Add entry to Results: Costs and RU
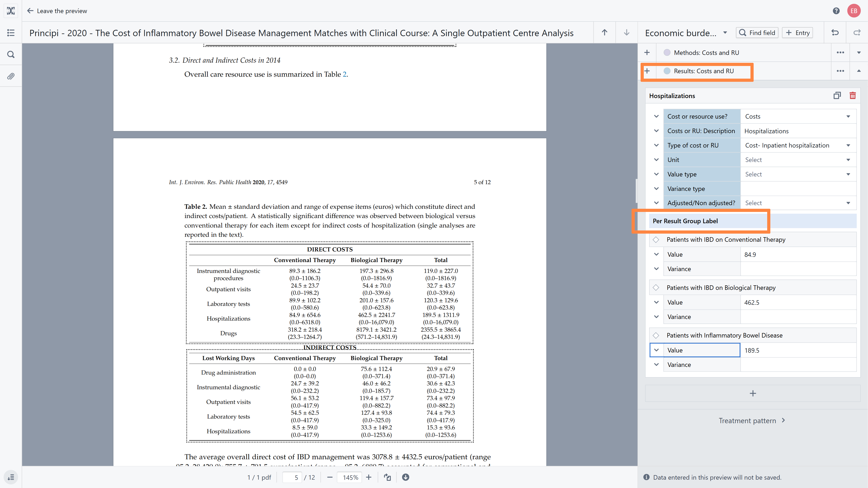The image size is (868, 488). pos(647,71)
